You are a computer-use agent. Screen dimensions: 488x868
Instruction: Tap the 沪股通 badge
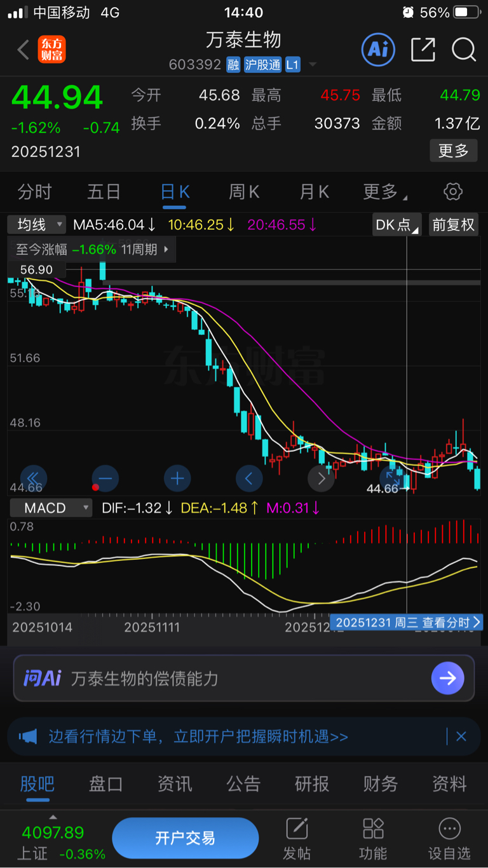point(262,65)
